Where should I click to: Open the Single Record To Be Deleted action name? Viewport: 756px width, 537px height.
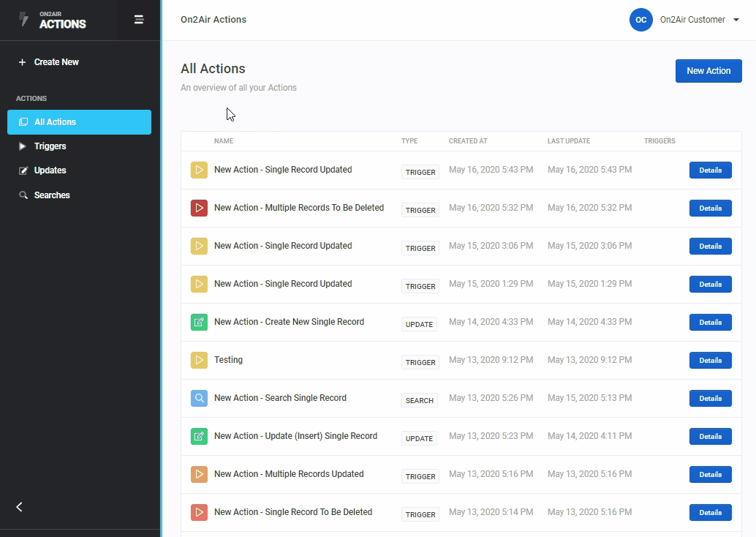pos(292,512)
